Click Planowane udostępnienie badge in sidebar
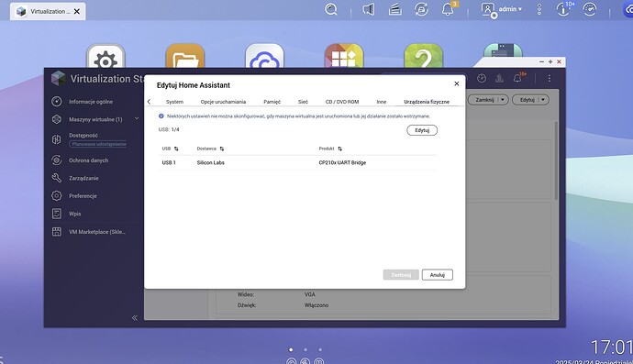 click(98, 144)
